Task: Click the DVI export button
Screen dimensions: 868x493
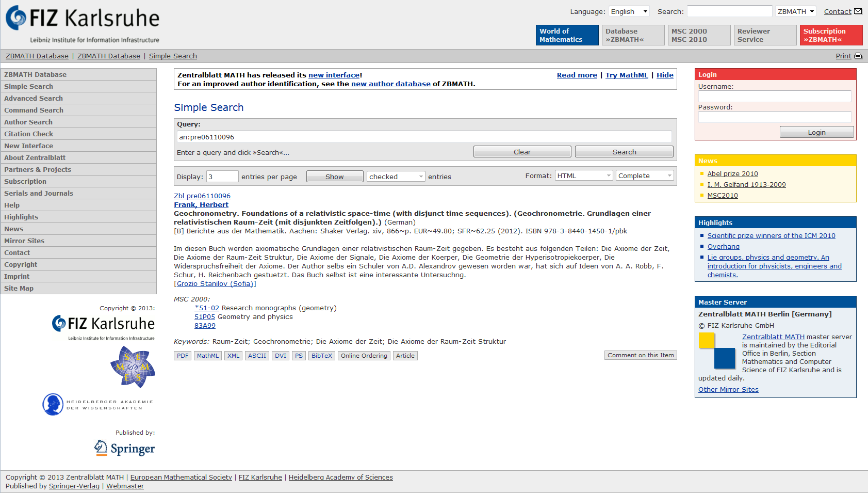Action: (x=281, y=356)
